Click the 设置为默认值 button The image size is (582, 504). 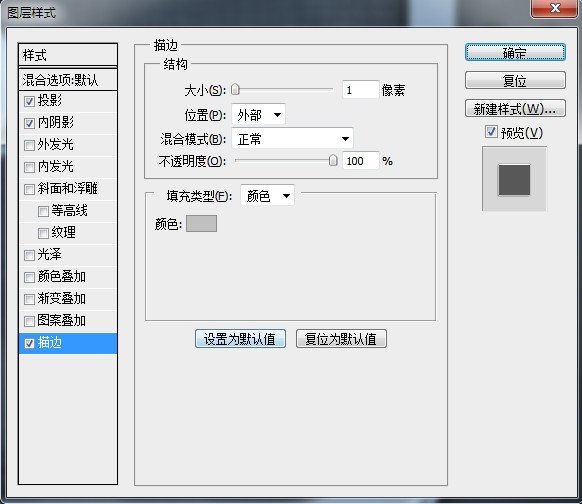pyautogui.click(x=240, y=338)
